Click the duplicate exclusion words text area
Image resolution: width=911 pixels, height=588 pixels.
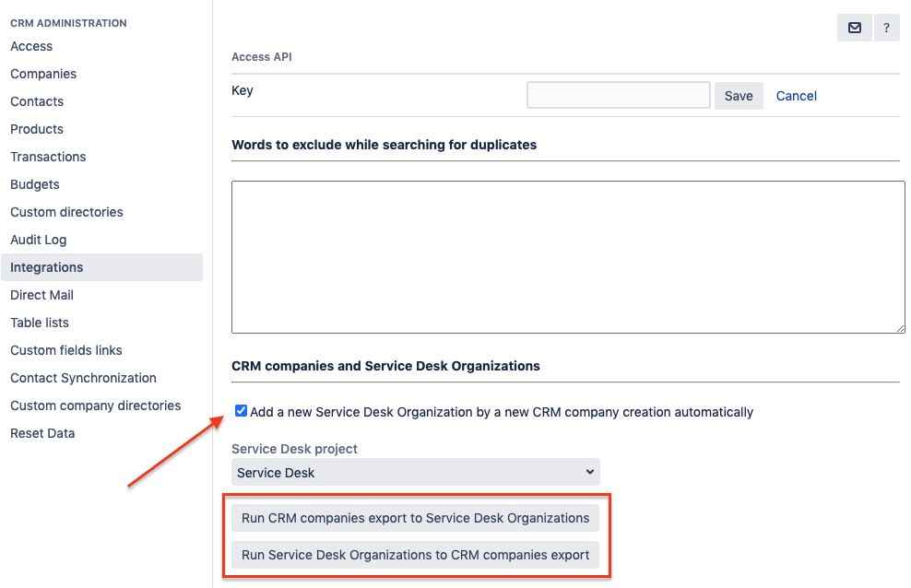click(568, 256)
